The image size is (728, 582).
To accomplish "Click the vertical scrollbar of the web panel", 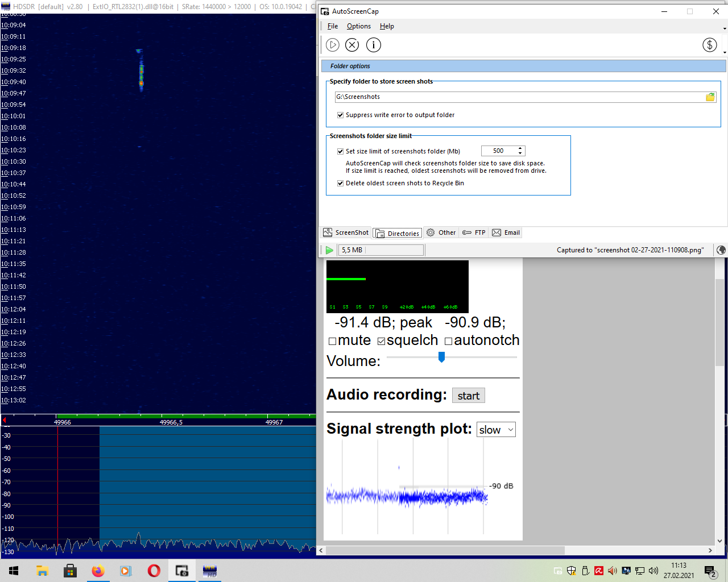I will point(719,323).
